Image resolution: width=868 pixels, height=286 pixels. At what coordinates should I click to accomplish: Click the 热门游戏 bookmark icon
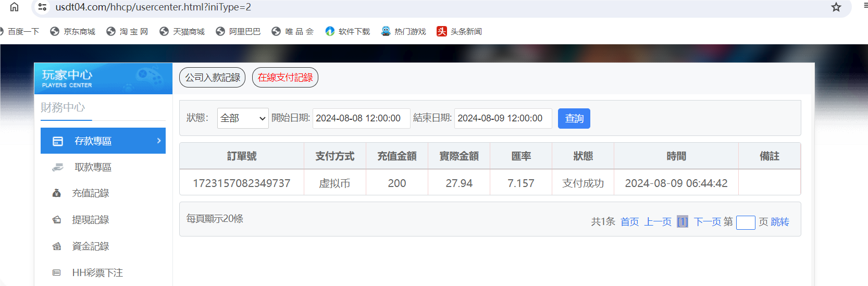pos(386,31)
